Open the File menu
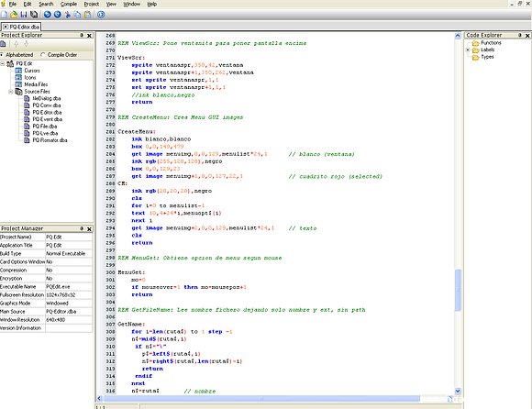The height and width of the screenshot is (409, 532). point(13,4)
